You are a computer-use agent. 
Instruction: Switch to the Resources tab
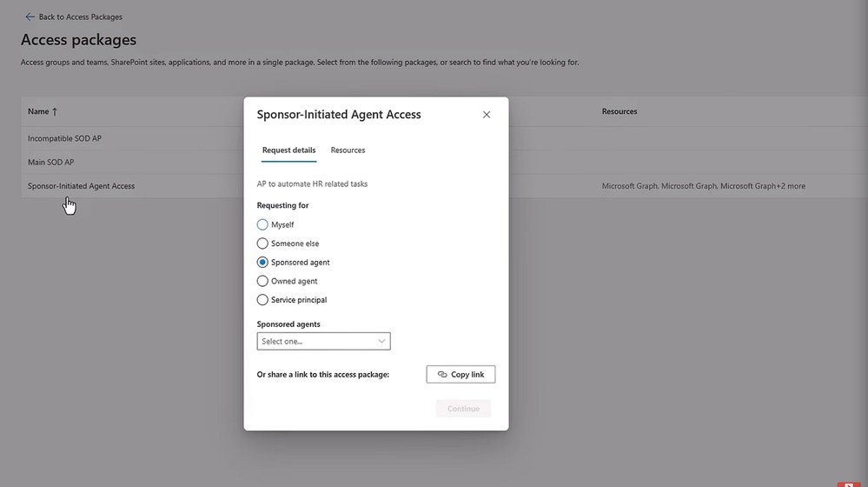348,150
